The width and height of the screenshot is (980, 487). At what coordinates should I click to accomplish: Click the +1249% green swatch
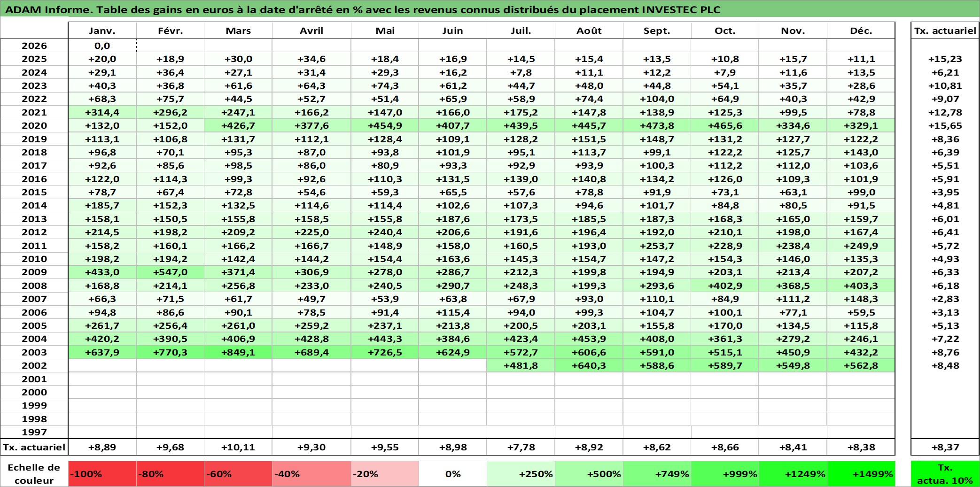793,474
